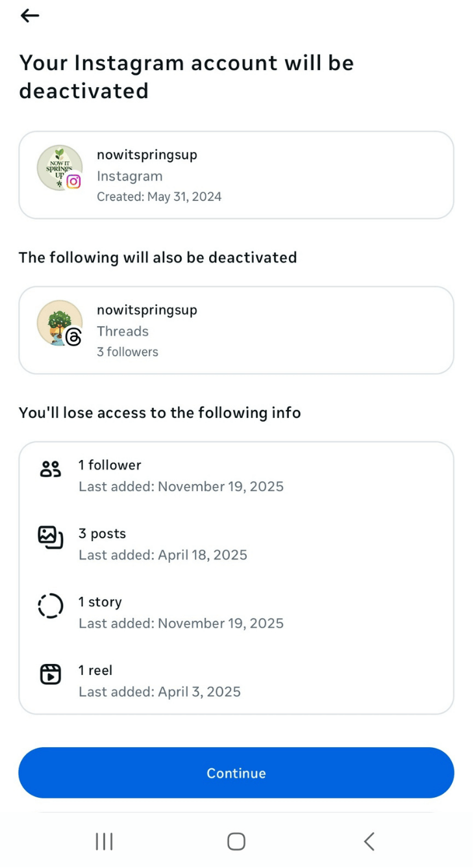Viewport: 474px width, 868px height.
Task: Open Android recent apps button
Action: [104, 841]
